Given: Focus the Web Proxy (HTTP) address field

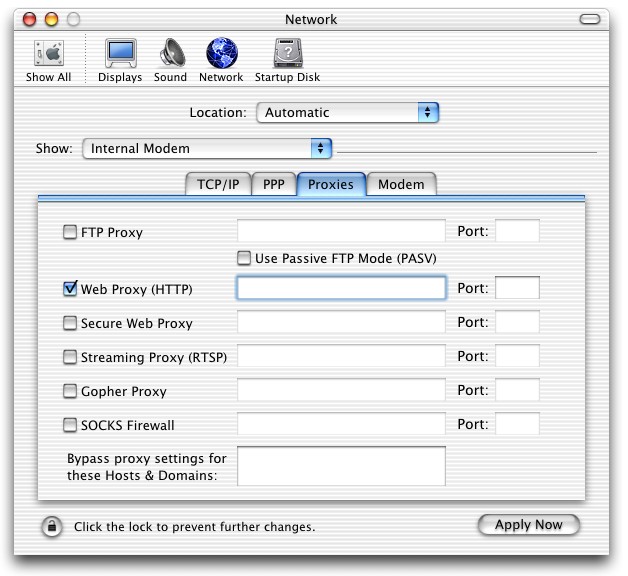Looking at the screenshot, I should coord(341,288).
